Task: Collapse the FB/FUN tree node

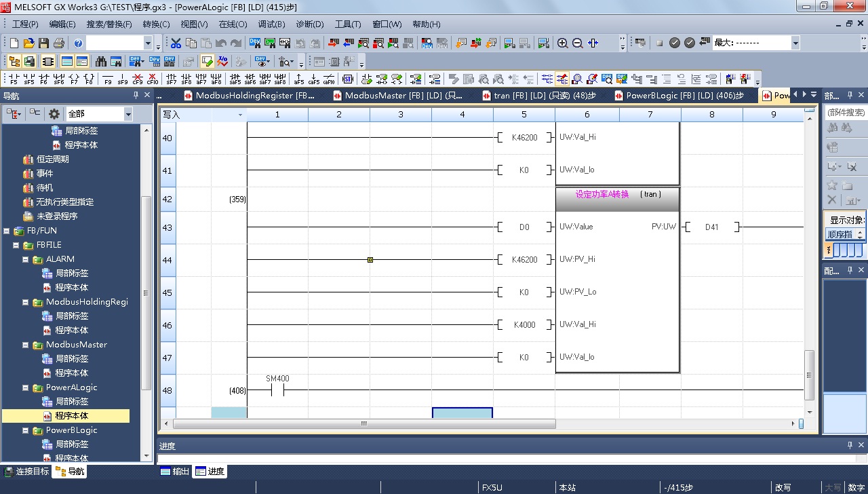Action: pyautogui.click(x=7, y=231)
